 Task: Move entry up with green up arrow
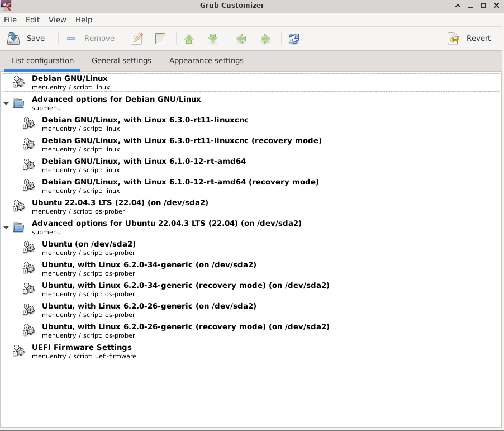[x=189, y=39]
